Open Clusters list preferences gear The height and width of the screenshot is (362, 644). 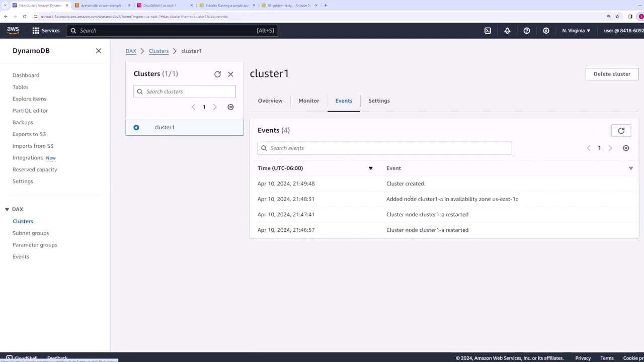pos(230,107)
